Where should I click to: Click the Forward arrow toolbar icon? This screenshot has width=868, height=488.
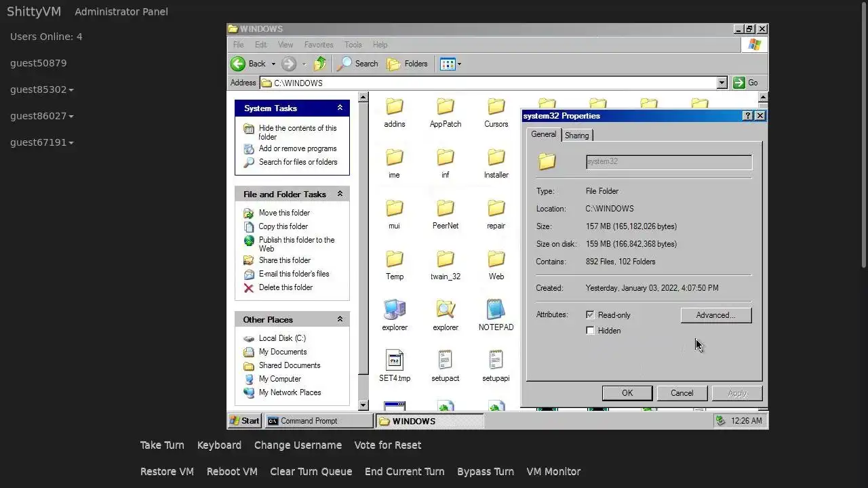289,64
